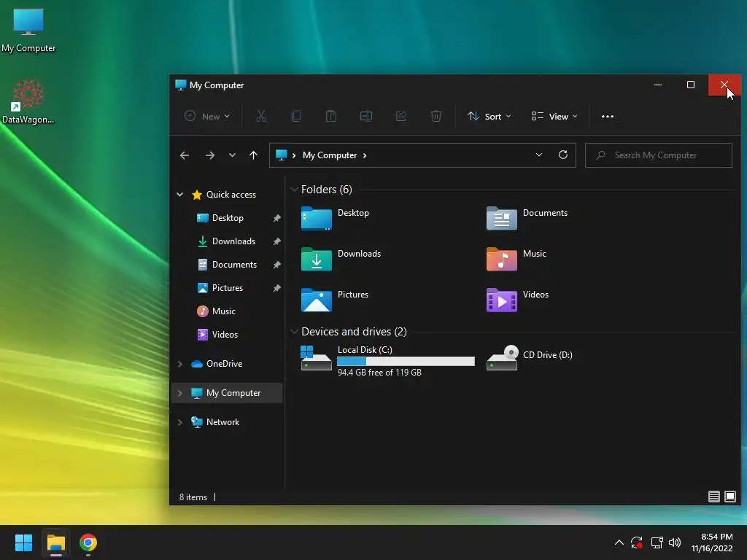The height and width of the screenshot is (560, 747).
Task: Click the DataWagon desktop shortcut
Action: click(28, 102)
